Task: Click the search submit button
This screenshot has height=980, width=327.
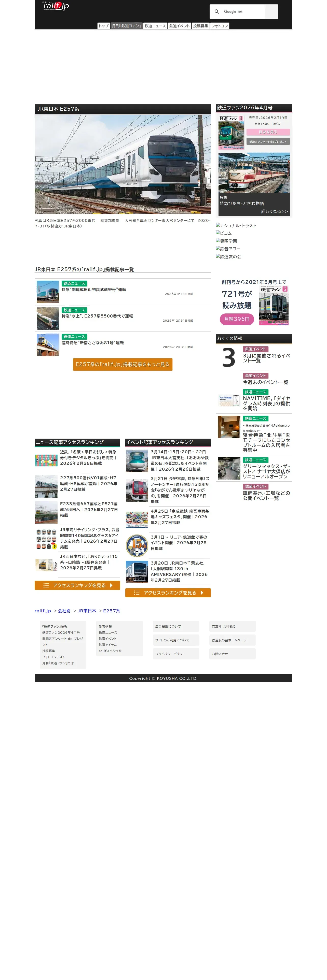Action: [x=271, y=12]
